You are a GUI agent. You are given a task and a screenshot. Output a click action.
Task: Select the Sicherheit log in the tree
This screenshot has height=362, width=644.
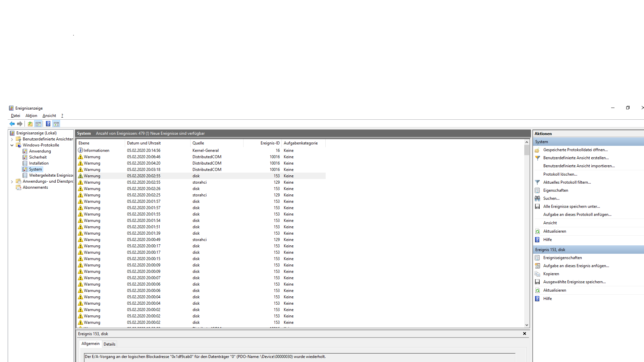(x=38, y=157)
